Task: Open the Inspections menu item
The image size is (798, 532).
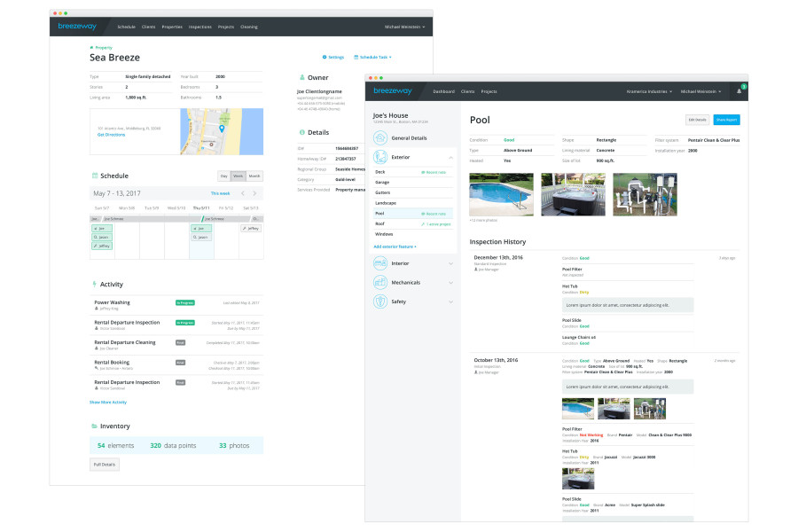Action: click(x=200, y=27)
